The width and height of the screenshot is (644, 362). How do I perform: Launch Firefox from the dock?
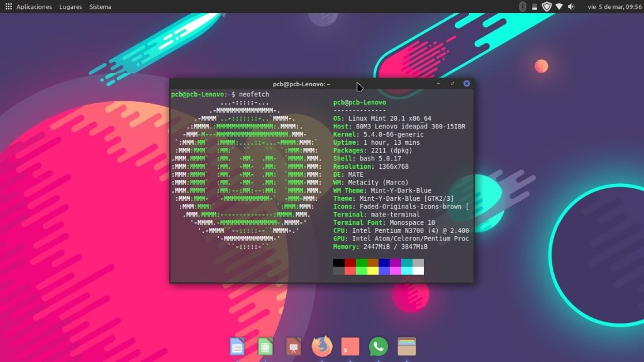coord(321,346)
